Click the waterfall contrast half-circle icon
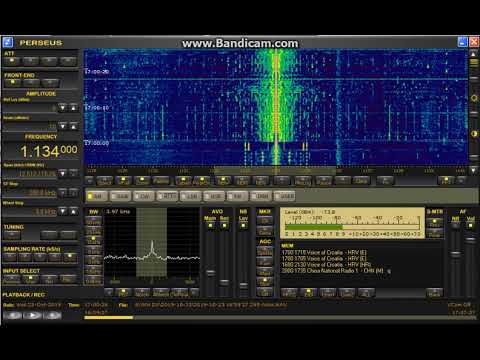Image resolution: width=480 pixels, height=360 pixels. pyautogui.click(x=474, y=134)
